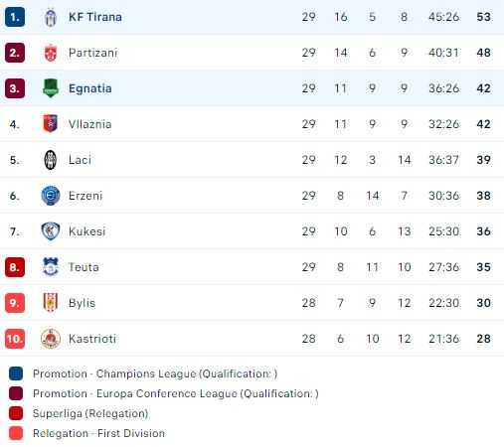Click the Relegation - First Division color swatch
Image resolution: width=504 pixels, height=447 pixels.
coord(16,433)
